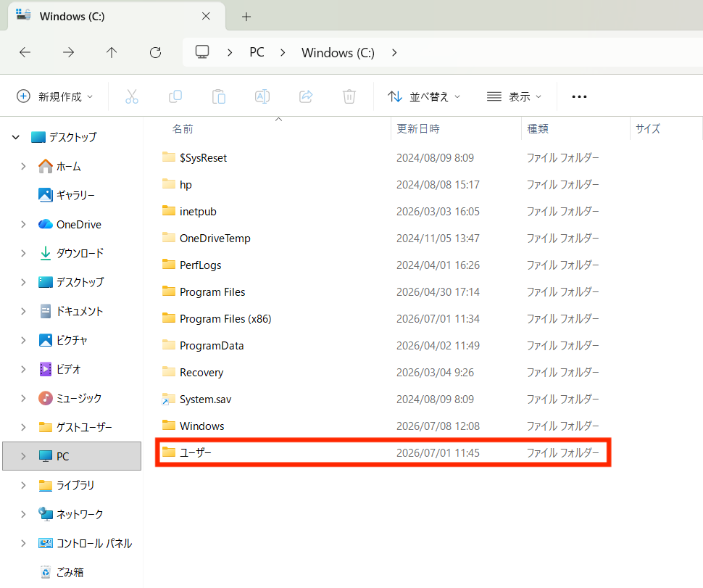Select ネットワーク in navigation pane
703x588 pixels.
[71, 515]
